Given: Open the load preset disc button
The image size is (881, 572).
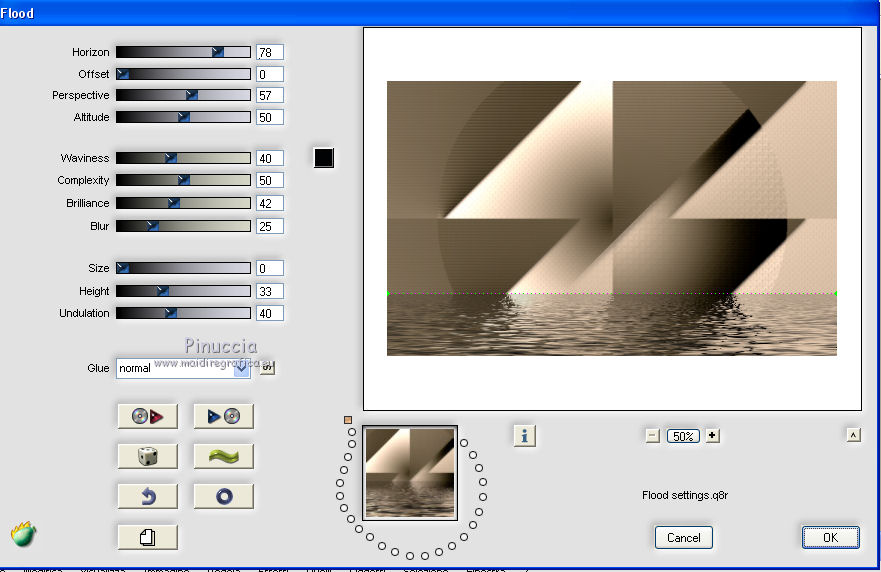Looking at the screenshot, I should coord(148,416).
